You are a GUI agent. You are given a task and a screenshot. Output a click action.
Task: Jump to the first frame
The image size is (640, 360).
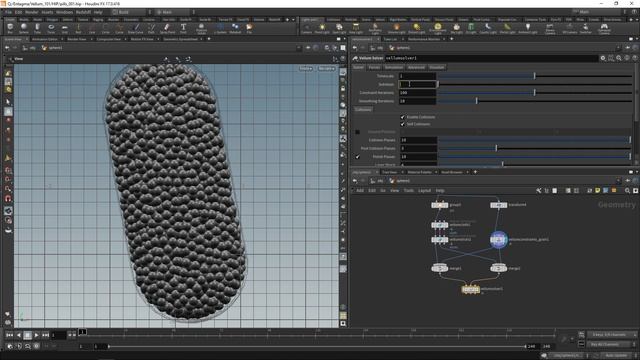tap(9, 335)
